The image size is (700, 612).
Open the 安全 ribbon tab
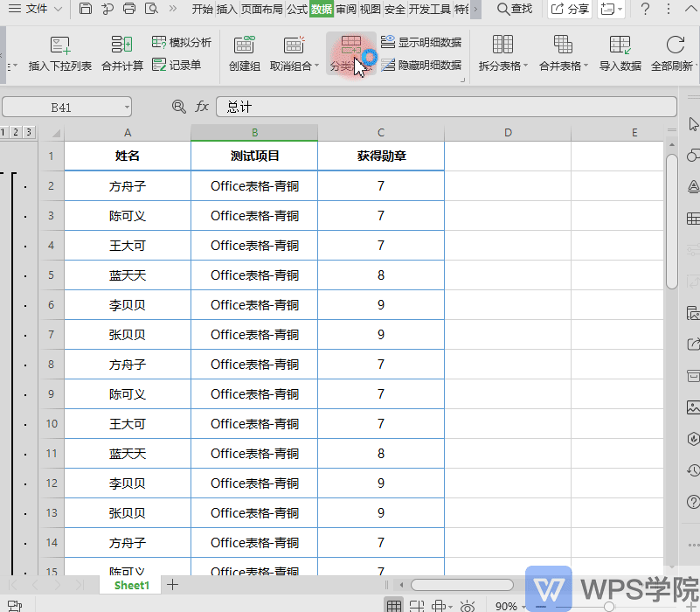click(x=395, y=9)
